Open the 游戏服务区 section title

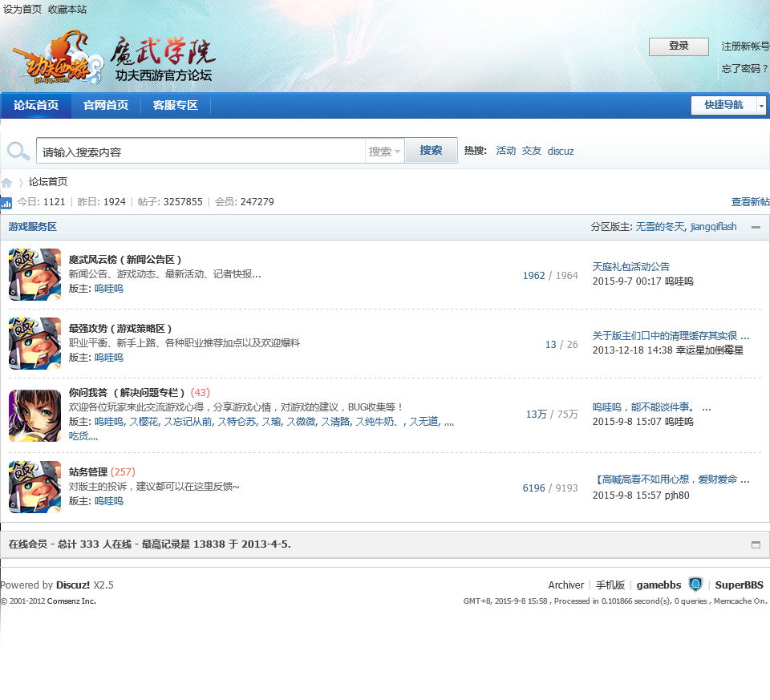pyautogui.click(x=32, y=227)
